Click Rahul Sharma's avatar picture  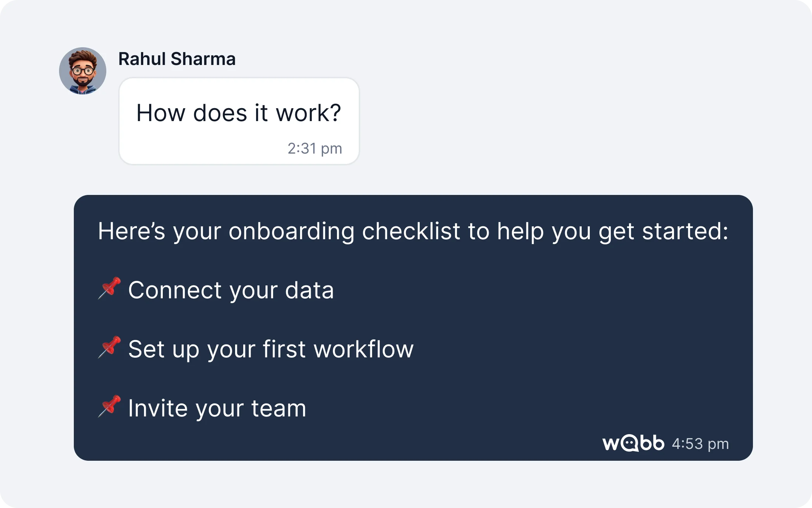pyautogui.click(x=83, y=71)
